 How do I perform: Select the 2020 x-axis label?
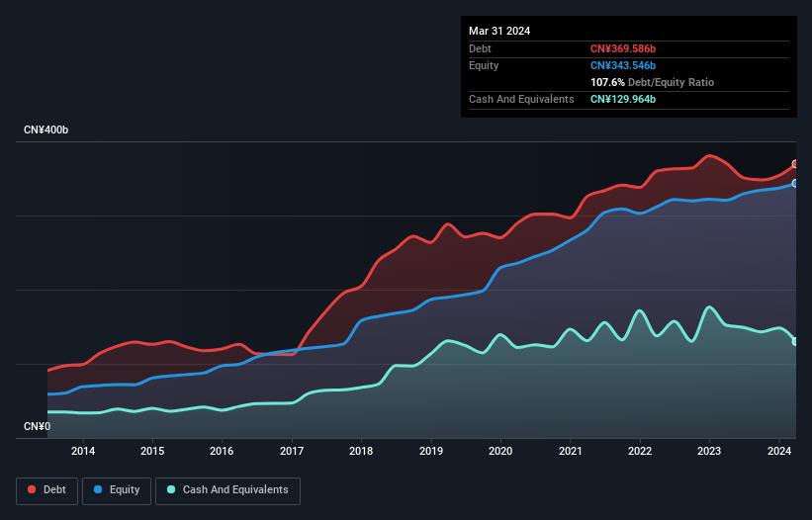pyautogui.click(x=500, y=451)
